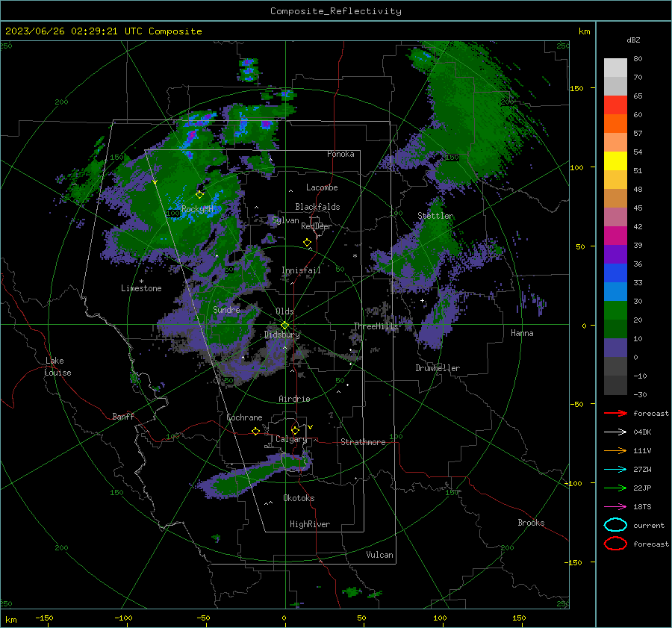Click the yellow diamond marker near Cochrane
The width and height of the screenshot is (672, 628).
256,432
